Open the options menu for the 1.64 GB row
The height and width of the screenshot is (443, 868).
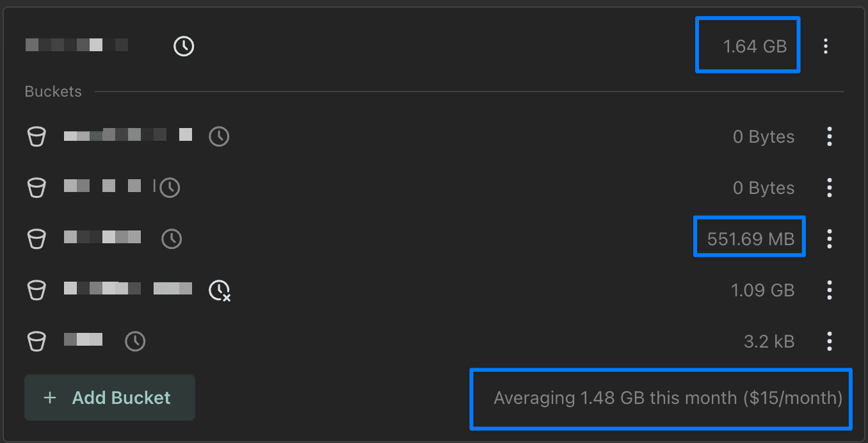coord(826,46)
